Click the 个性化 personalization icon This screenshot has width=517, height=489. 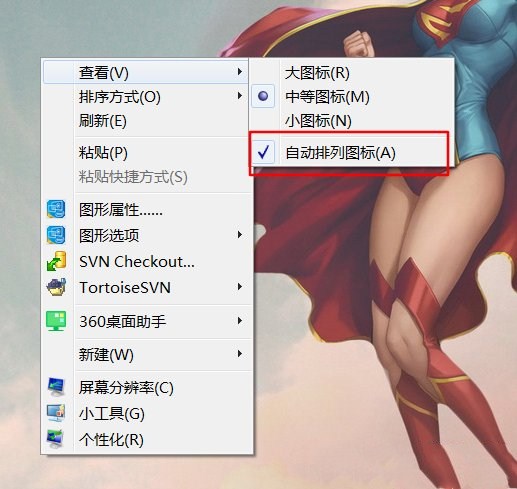[55, 439]
